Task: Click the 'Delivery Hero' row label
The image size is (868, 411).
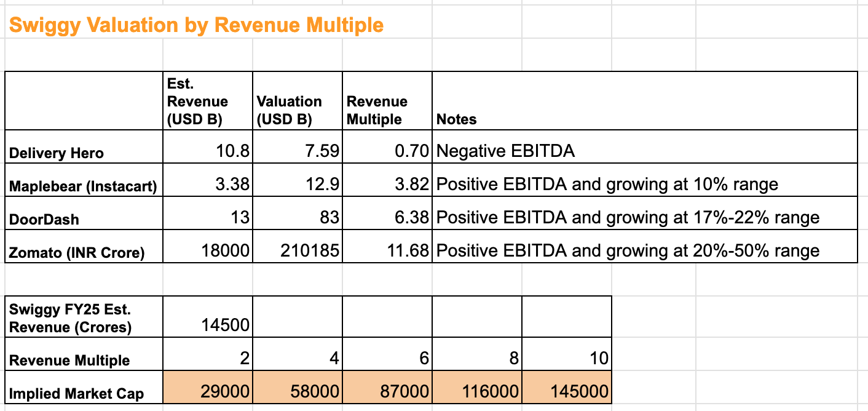Action: click(x=84, y=146)
